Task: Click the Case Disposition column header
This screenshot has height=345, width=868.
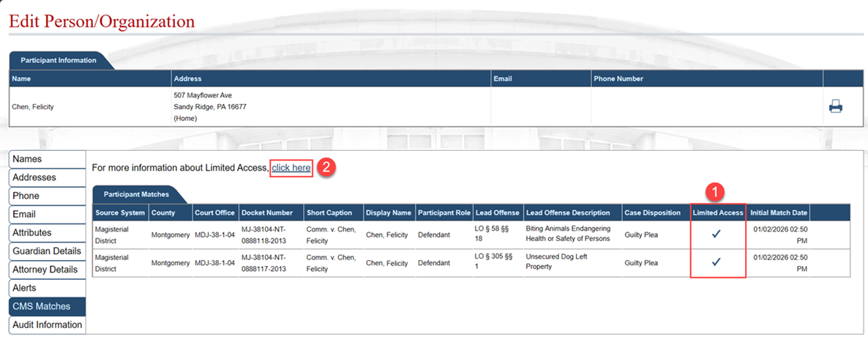Action: (x=653, y=212)
